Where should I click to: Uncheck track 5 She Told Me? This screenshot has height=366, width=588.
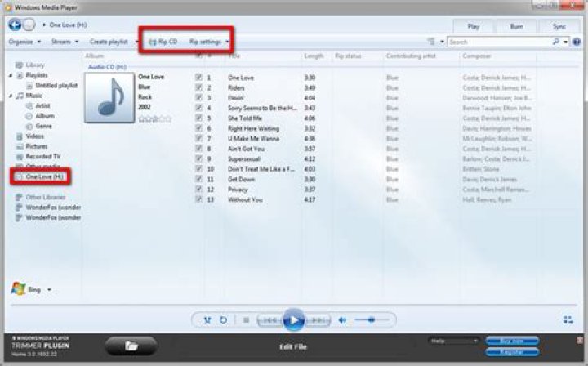[x=198, y=118]
